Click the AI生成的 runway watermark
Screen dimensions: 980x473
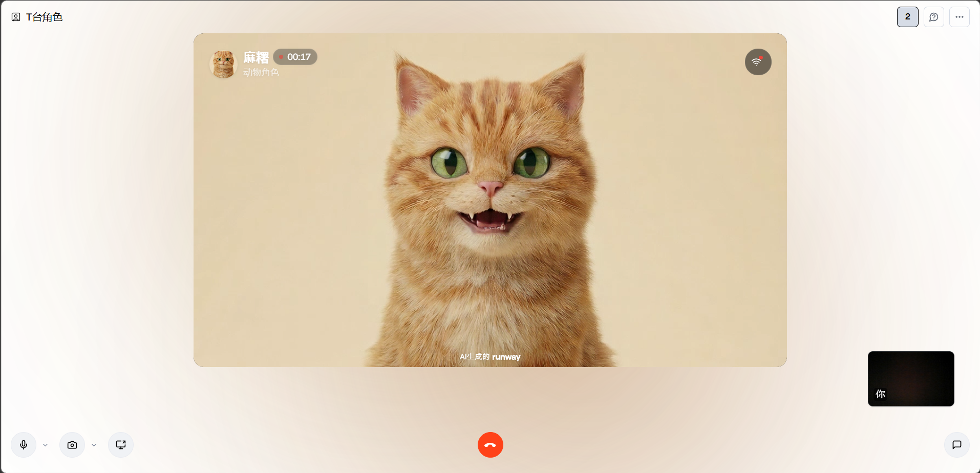pyautogui.click(x=489, y=357)
